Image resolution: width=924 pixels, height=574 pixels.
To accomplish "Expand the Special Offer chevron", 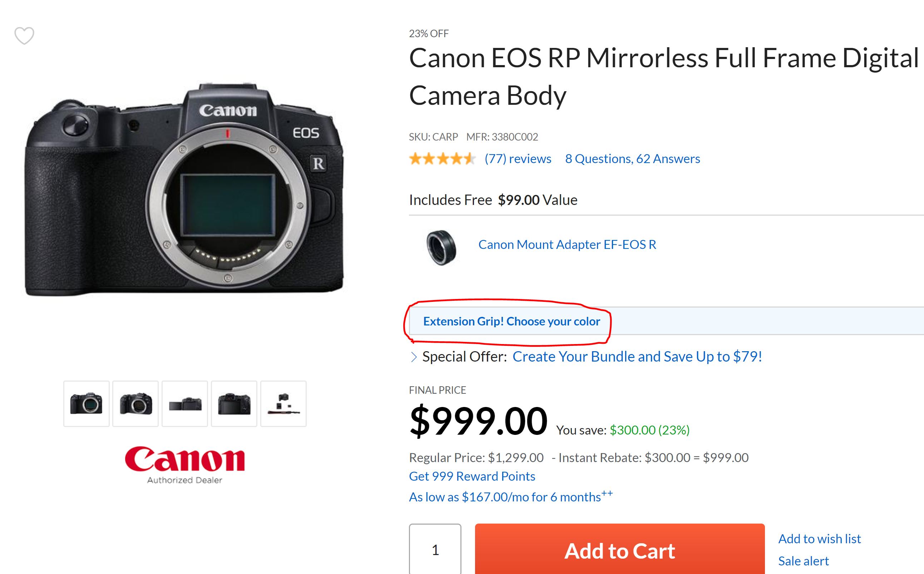I will pyautogui.click(x=414, y=357).
